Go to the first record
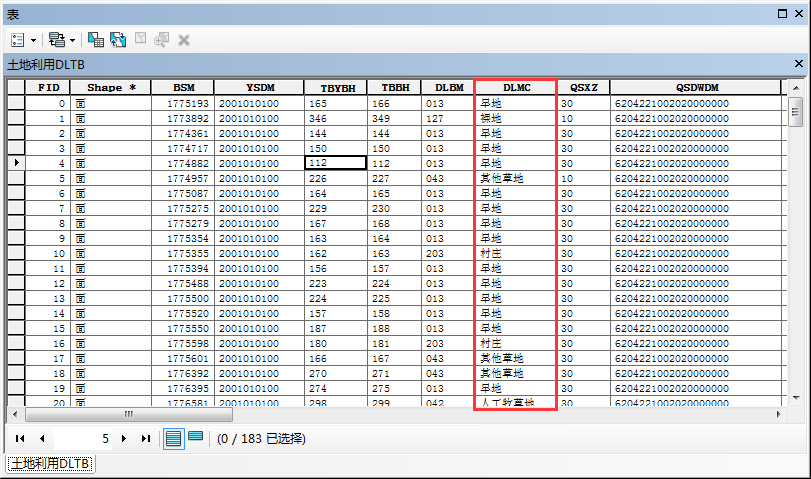The height and width of the screenshot is (479, 811). pos(20,439)
